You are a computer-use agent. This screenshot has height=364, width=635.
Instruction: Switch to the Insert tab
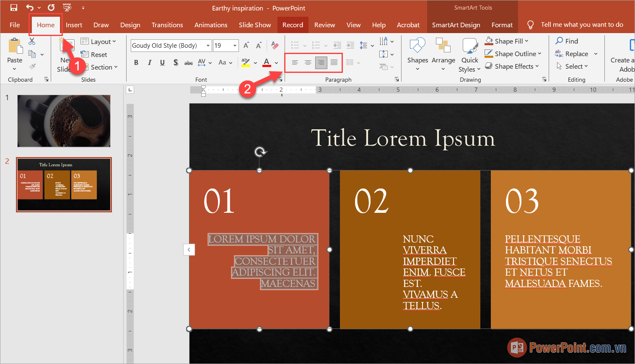[74, 25]
